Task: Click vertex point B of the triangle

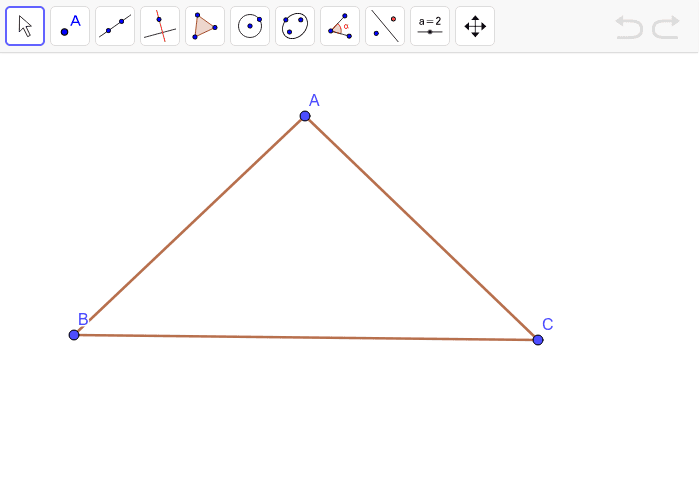Action: (74, 335)
